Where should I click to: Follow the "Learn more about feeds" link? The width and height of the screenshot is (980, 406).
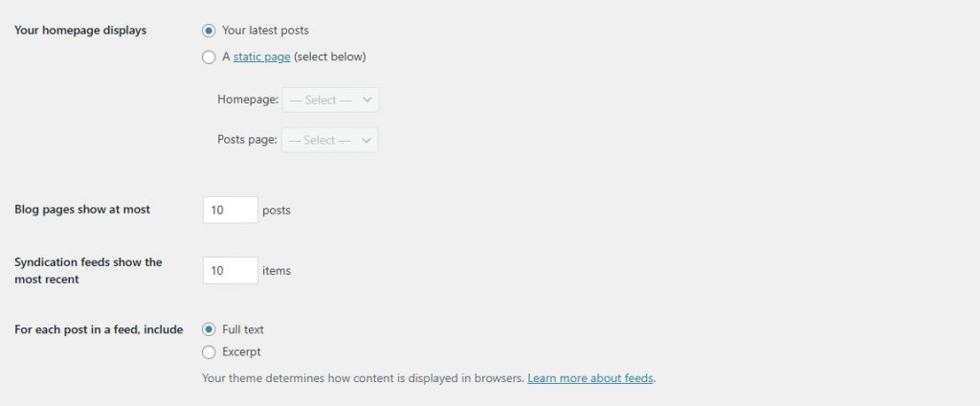[x=590, y=378]
